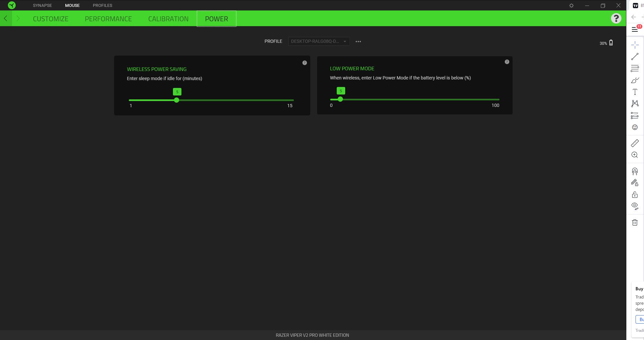The width and height of the screenshot is (644, 340).
Task: Open the profile three-dots options menu
Action: click(x=358, y=42)
